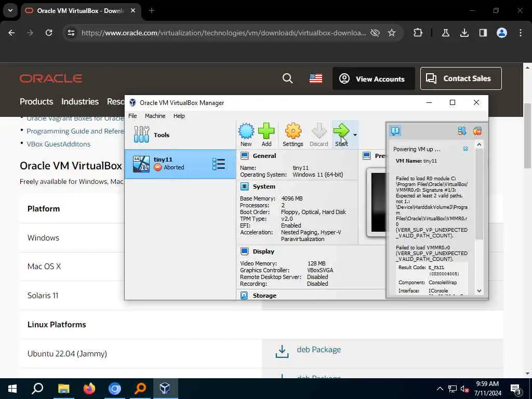Viewport: 532px width, 399px height.
Task: Show hidden system tray icons chevron
Action: [440, 389]
